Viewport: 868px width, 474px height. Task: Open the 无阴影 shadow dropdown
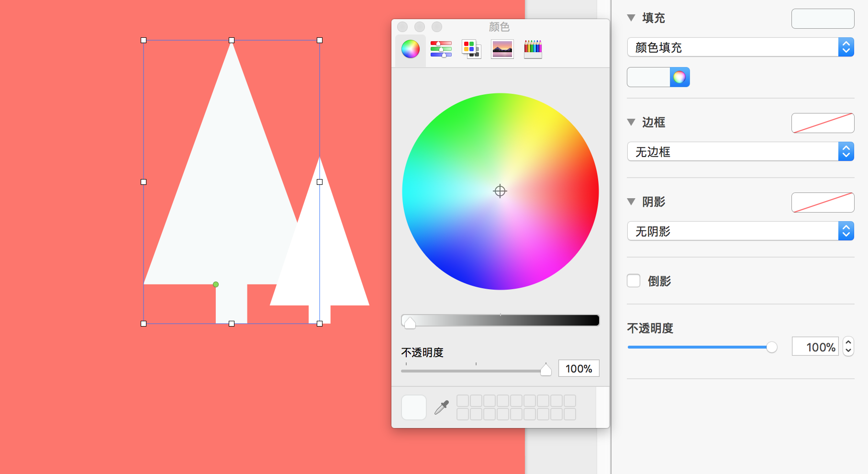pyautogui.click(x=740, y=231)
